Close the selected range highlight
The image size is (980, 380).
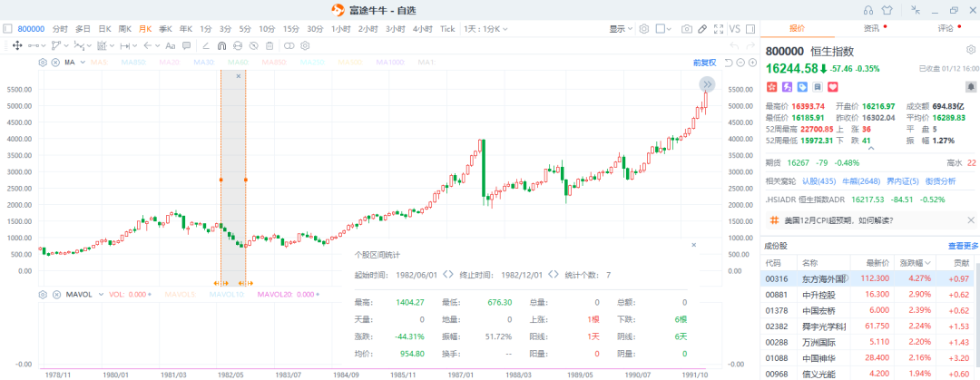238,76
